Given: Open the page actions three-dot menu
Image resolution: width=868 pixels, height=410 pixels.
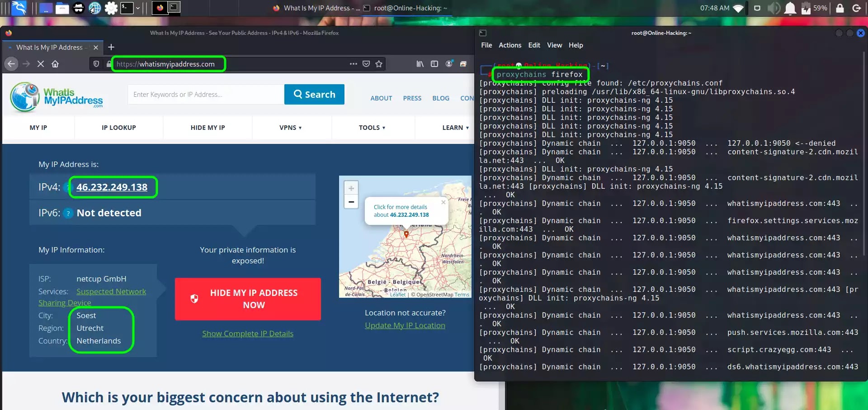Looking at the screenshot, I should click(354, 64).
